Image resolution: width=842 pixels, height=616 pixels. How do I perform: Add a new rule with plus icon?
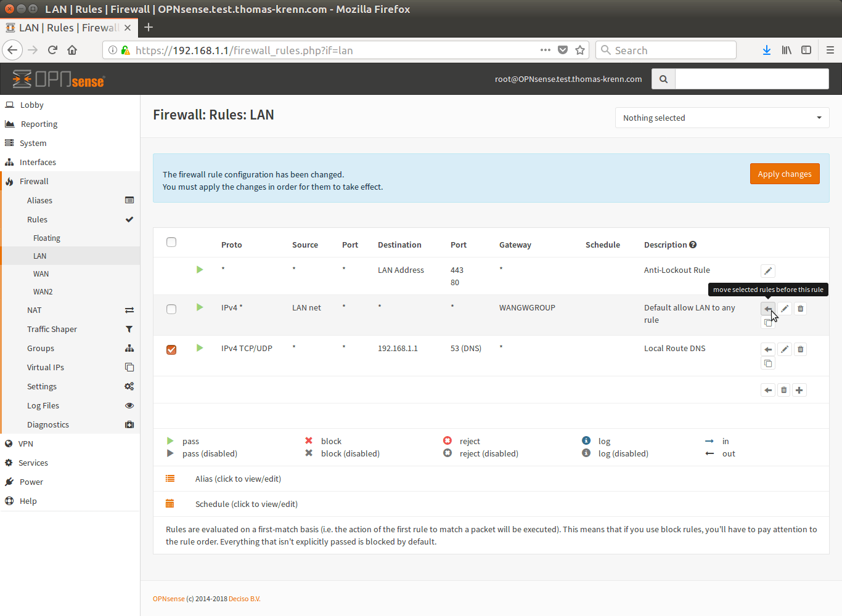[x=799, y=390]
